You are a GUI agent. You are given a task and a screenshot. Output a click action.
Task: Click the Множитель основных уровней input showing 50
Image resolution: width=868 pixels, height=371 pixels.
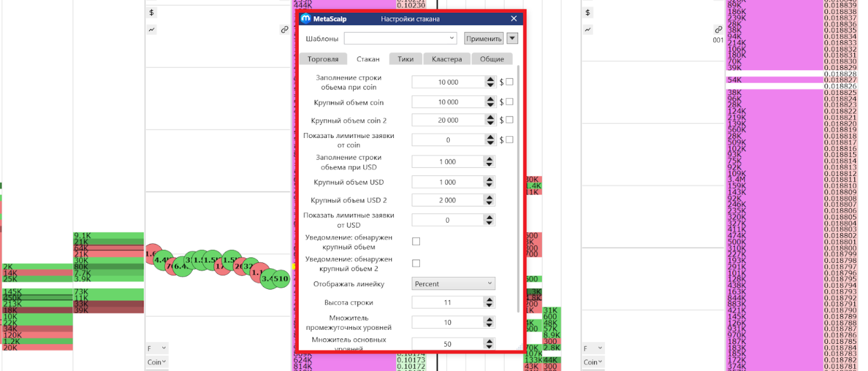tap(448, 344)
